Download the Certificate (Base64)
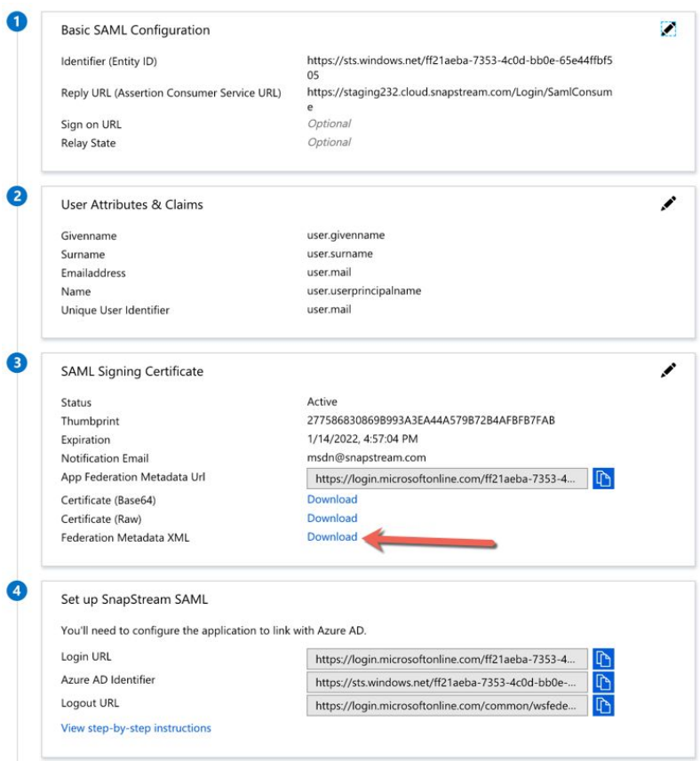700x761 pixels. [332, 499]
